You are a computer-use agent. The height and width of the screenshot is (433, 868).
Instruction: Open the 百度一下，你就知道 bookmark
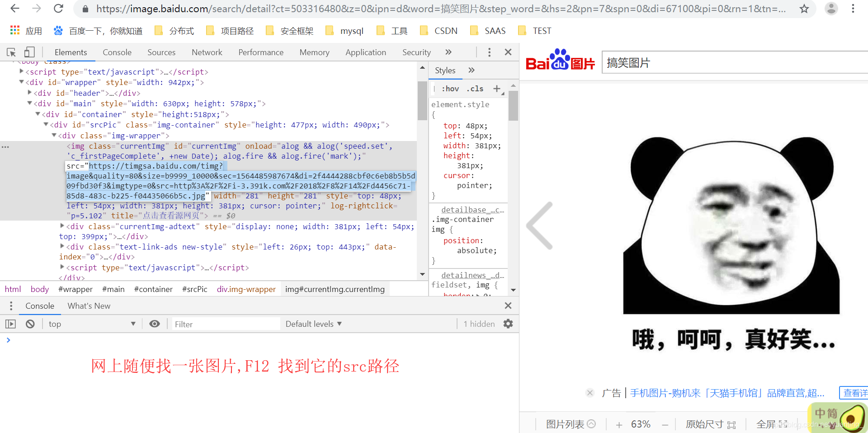coord(98,31)
